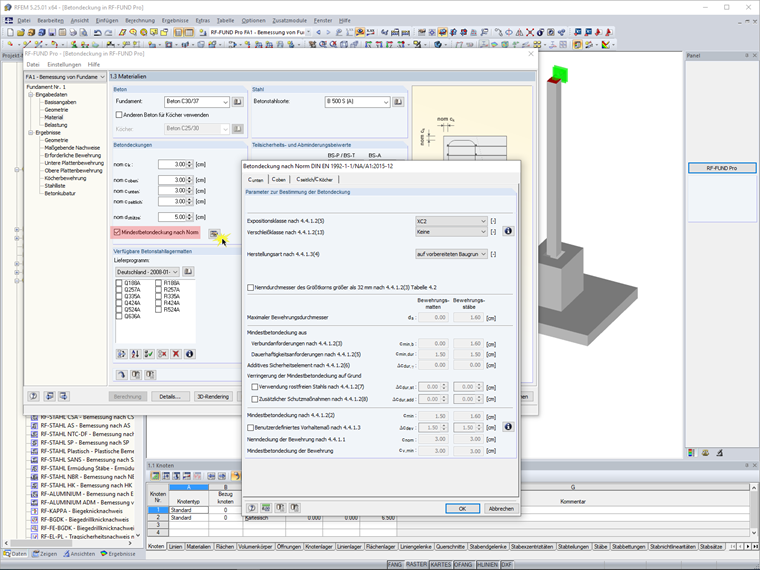Click the nom d,stütze input field showing 5.00
Image resolution: width=760 pixels, height=570 pixels.
tap(172, 217)
